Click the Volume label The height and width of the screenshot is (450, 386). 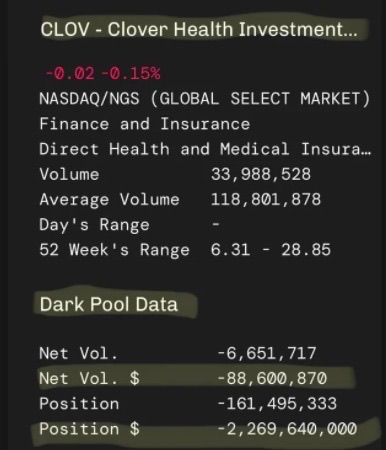point(69,174)
